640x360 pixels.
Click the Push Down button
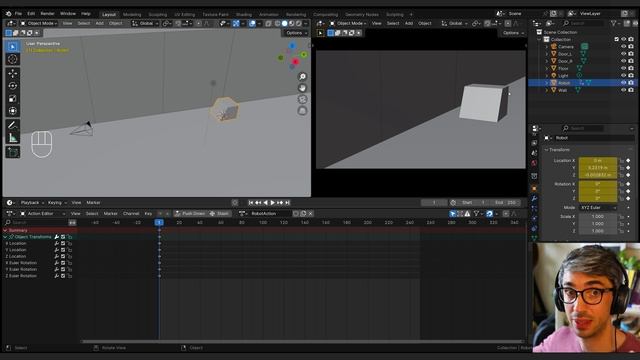[190, 213]
